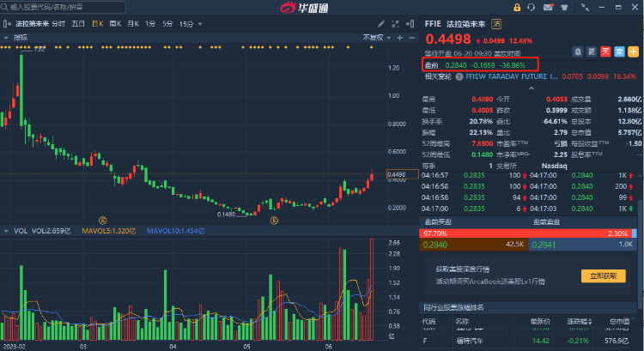
Task: Open the FFIEW FARADAY FUTURE warrant link
Action: [512, 76]
